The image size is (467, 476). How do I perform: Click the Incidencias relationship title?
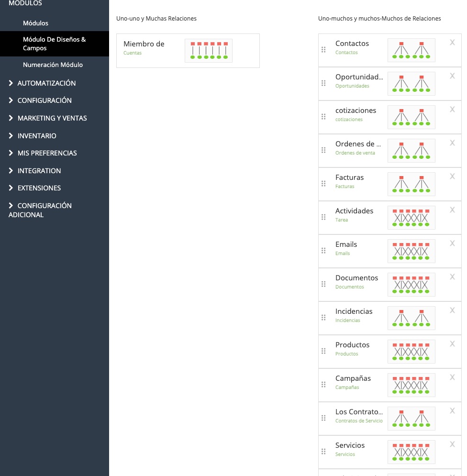tap(354, 311)
